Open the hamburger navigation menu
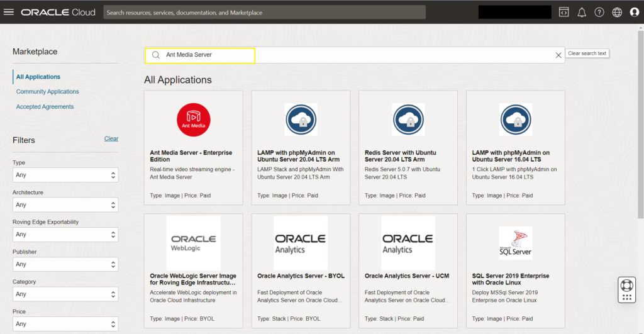 click(x=9, y=12)
